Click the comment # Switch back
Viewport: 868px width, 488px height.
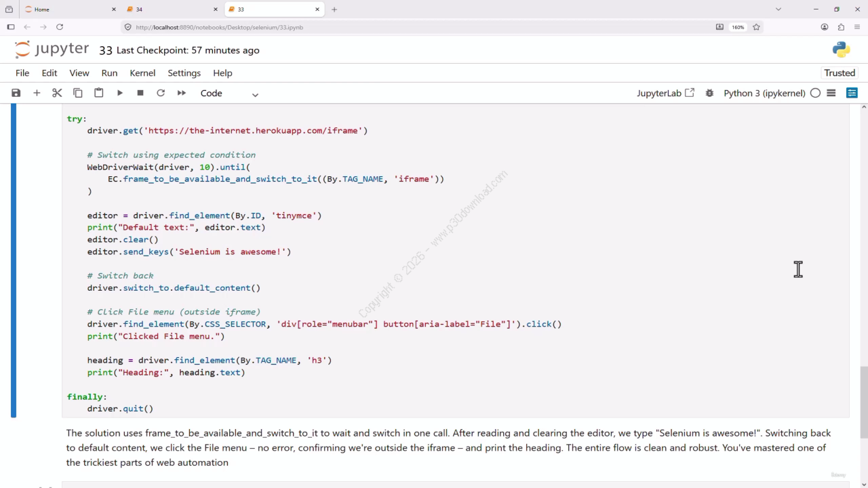click(x=120, y=276)
